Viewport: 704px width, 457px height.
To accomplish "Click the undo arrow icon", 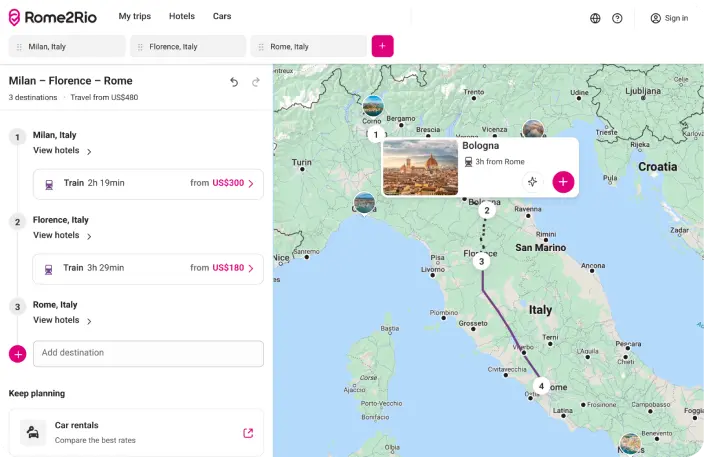I will [234, 82].
